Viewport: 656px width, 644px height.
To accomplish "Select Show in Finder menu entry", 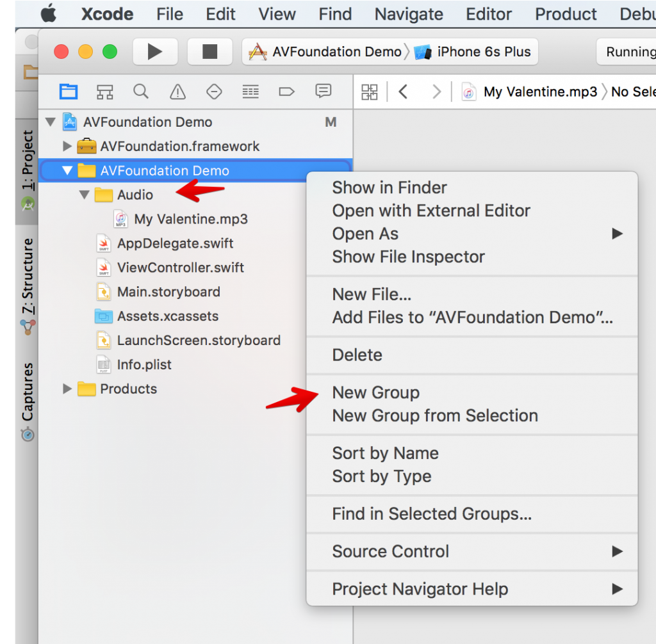I will click(389, 188).
